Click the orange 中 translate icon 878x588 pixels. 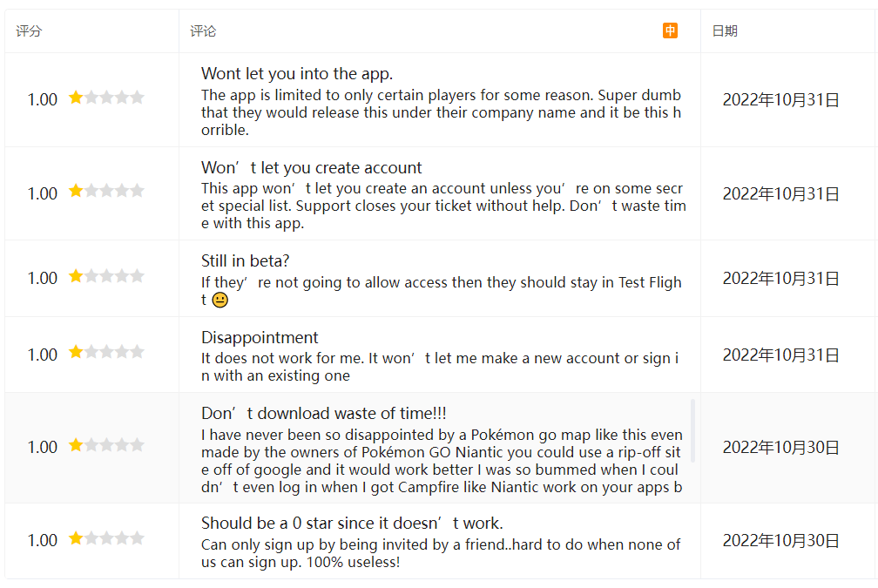click(670, 30)
